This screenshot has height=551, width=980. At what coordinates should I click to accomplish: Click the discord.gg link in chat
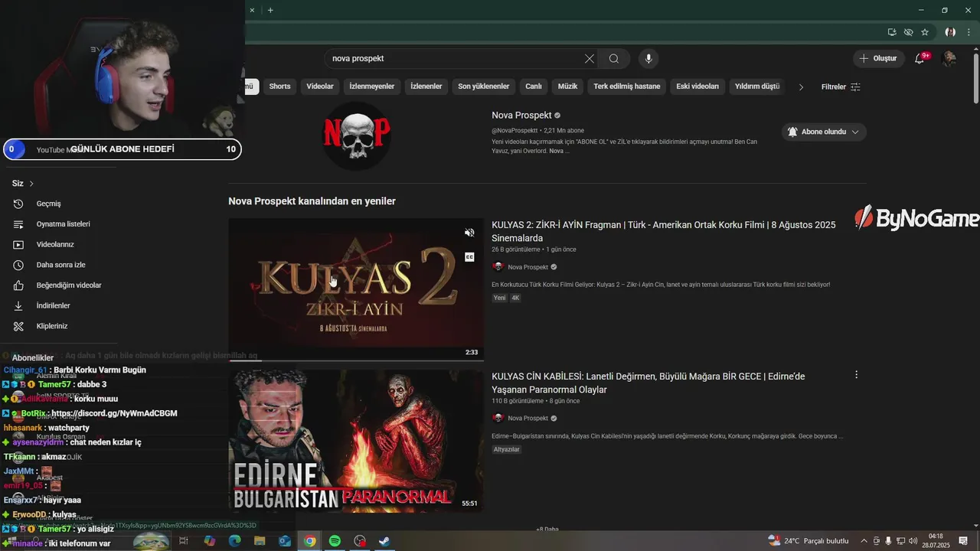114,413
